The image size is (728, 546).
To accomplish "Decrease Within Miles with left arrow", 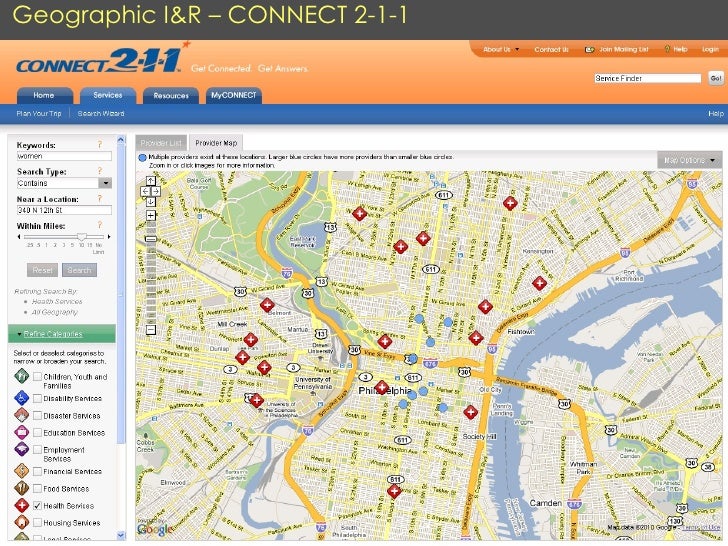I will (x=19, y=237).
